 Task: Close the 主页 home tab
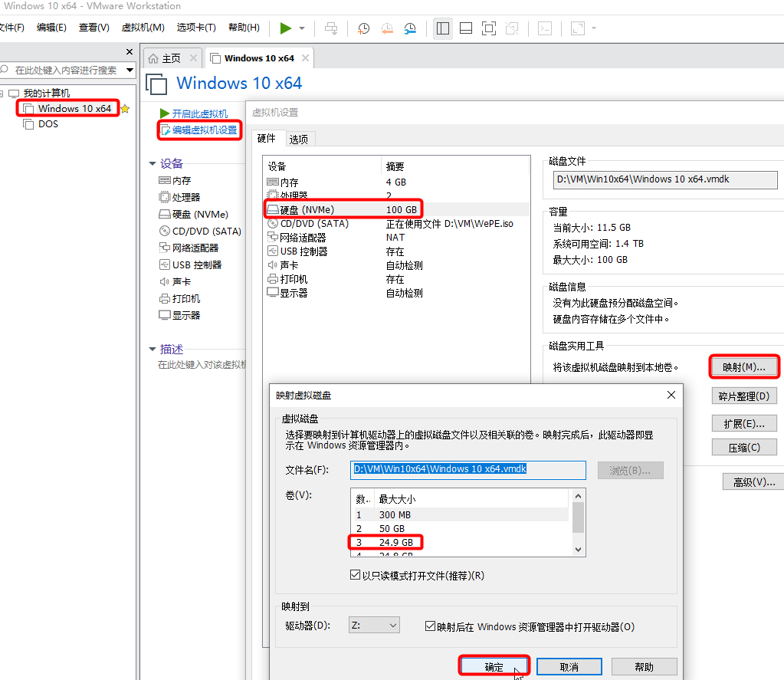193,58
